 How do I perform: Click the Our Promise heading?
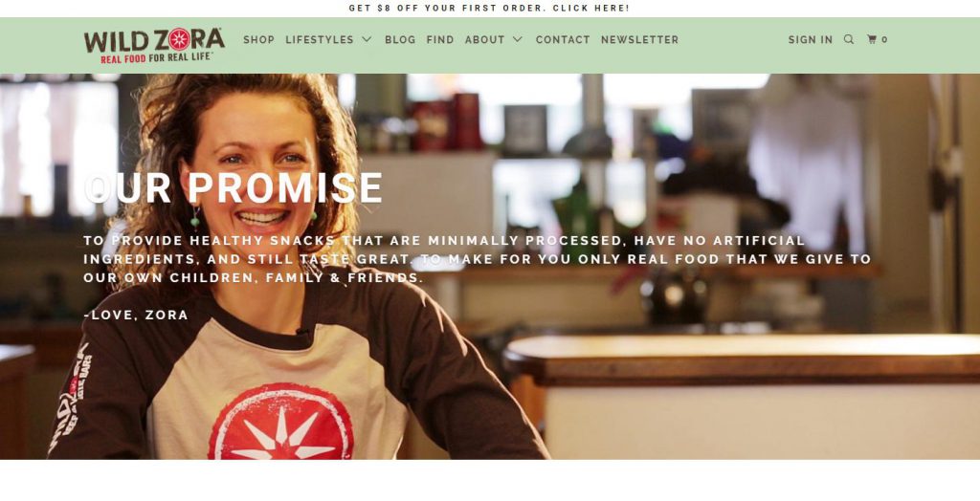234,187
